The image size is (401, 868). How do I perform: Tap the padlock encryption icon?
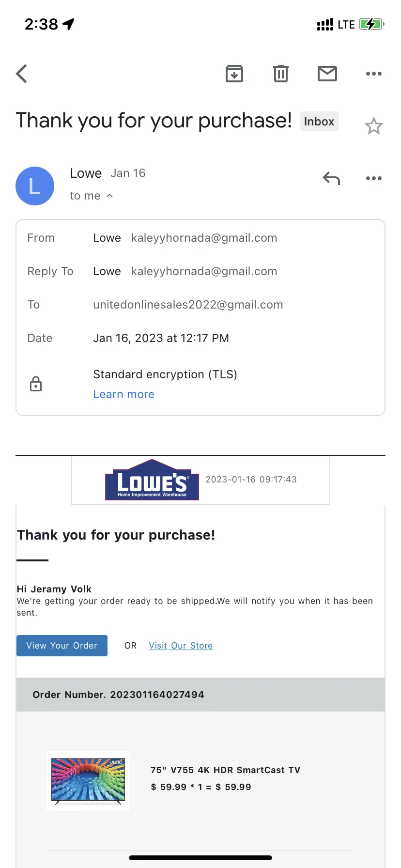tap(36, 384)
